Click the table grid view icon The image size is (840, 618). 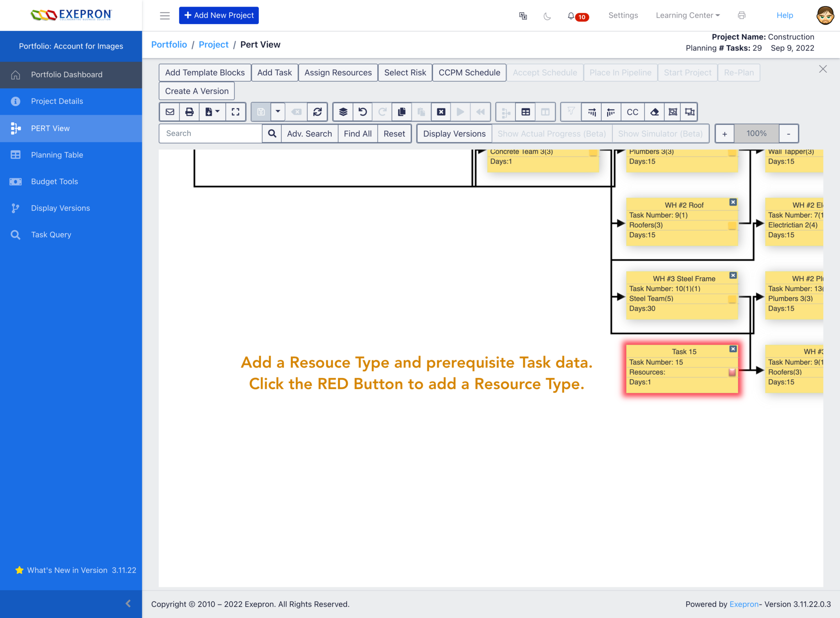(x=525, y=112)
